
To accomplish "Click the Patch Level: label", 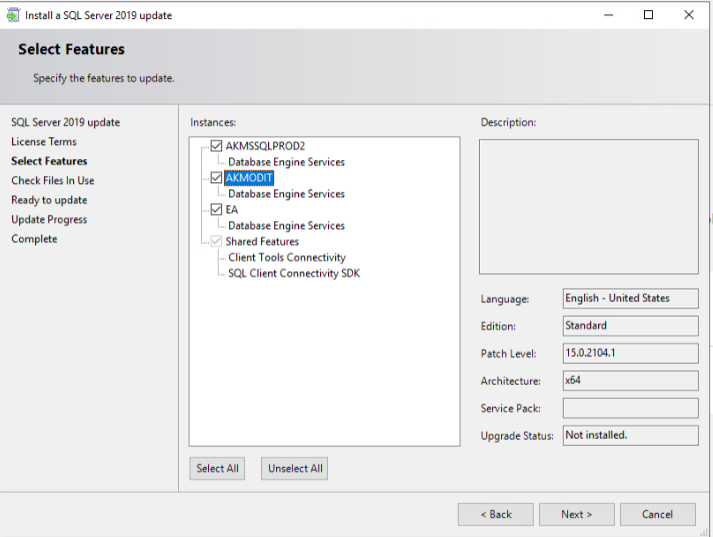I will [508, 354].
